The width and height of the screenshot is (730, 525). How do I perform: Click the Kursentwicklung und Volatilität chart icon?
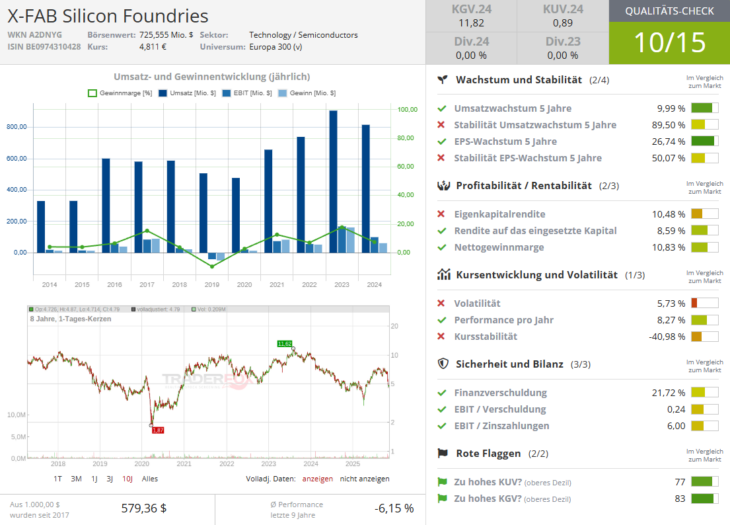(x=442, y=274)
